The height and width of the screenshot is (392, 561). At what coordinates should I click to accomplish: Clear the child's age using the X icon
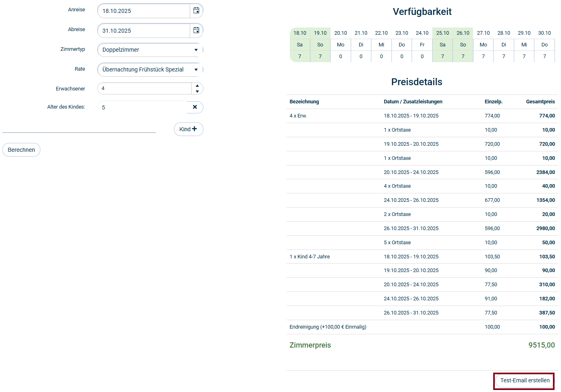coord(195,107)
